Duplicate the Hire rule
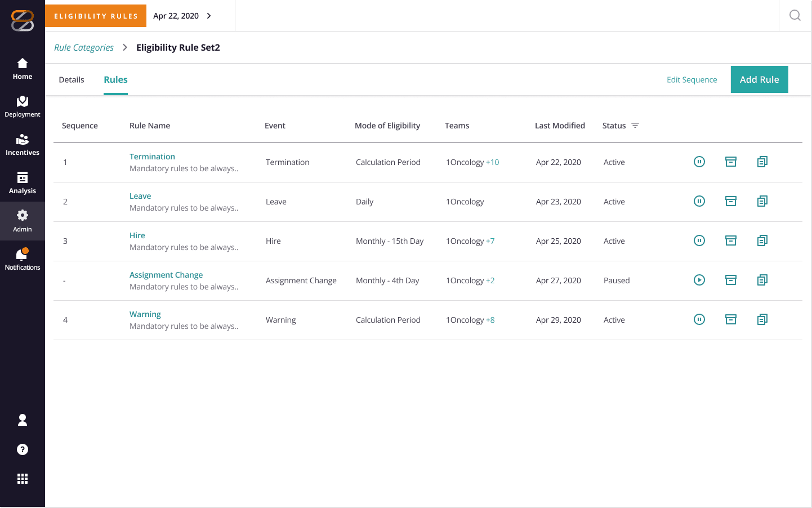Viewport: 812px width, 508px height. coord(762,240)
